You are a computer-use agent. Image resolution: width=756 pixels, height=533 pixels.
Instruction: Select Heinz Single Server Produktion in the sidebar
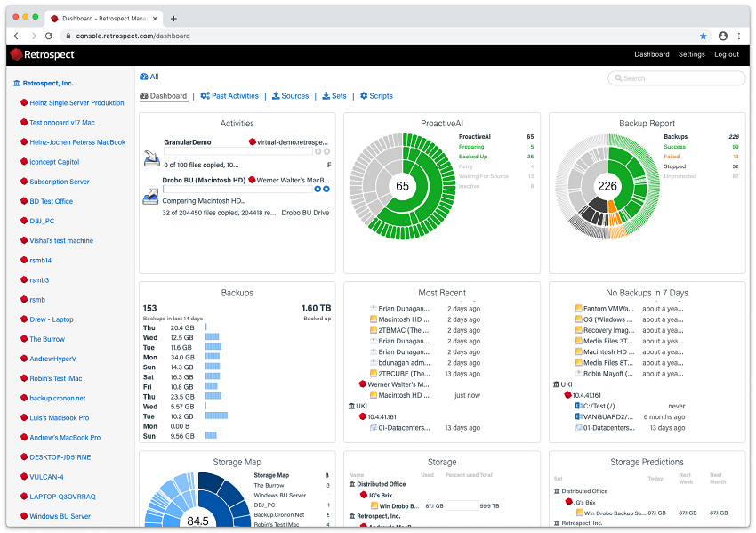click(76, 103)
